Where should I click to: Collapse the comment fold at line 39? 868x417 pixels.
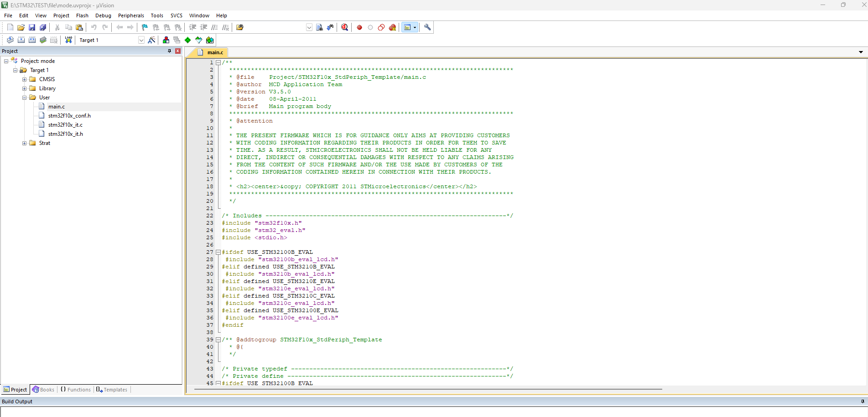218,340
